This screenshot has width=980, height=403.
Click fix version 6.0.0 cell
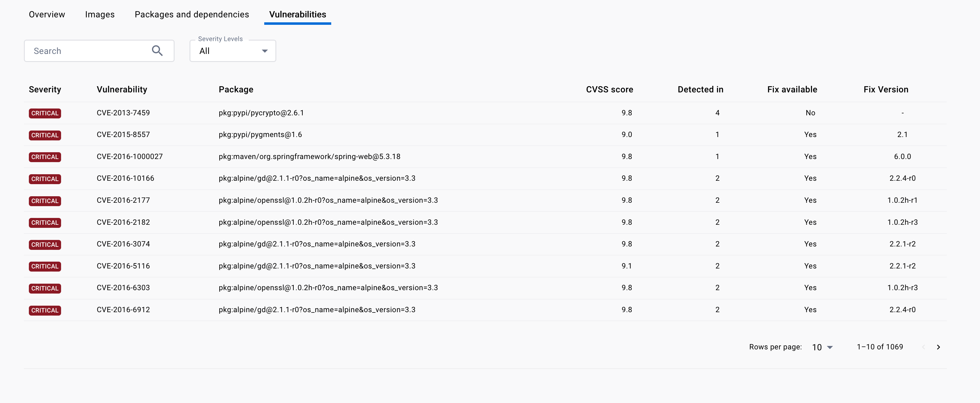(902, 157)
